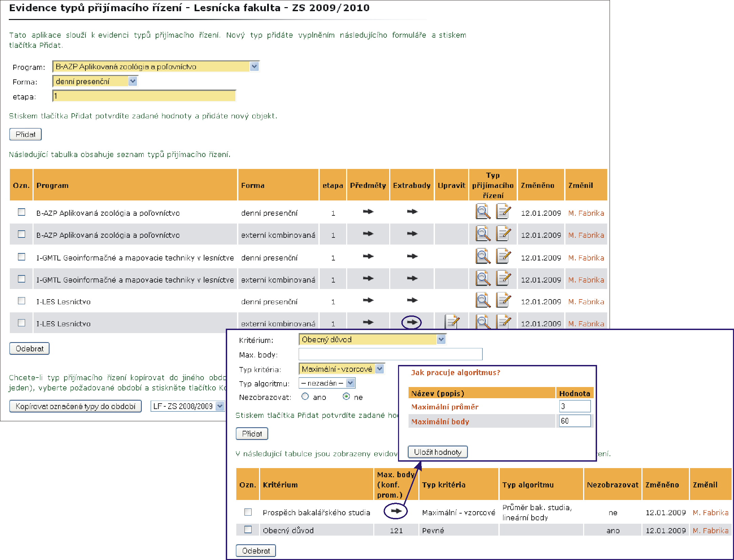The width and height of the screenshot is (734, 560).
Task: Click magnifier icon in I-GMTL denní presenční row
Action: 483,256
